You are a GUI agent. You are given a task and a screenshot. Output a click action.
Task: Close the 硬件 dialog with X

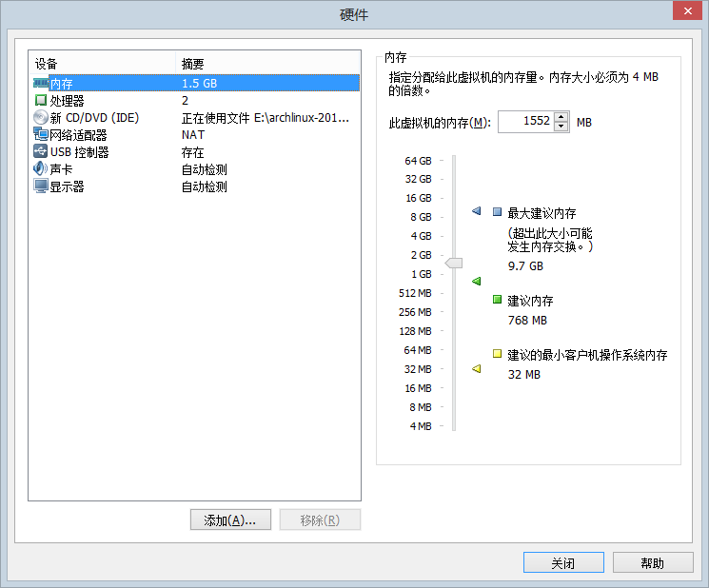pyautogui.click(x=687, y=10)
